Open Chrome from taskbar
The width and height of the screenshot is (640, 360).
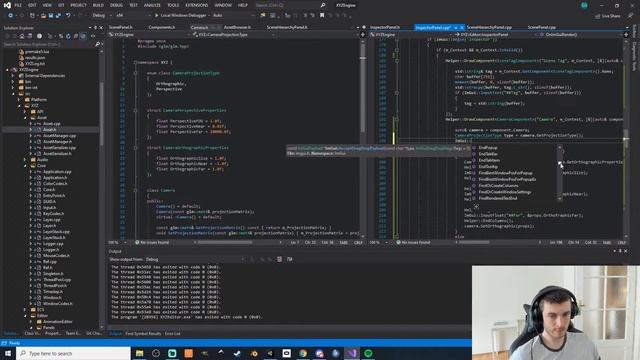click(x=303, y=353)
